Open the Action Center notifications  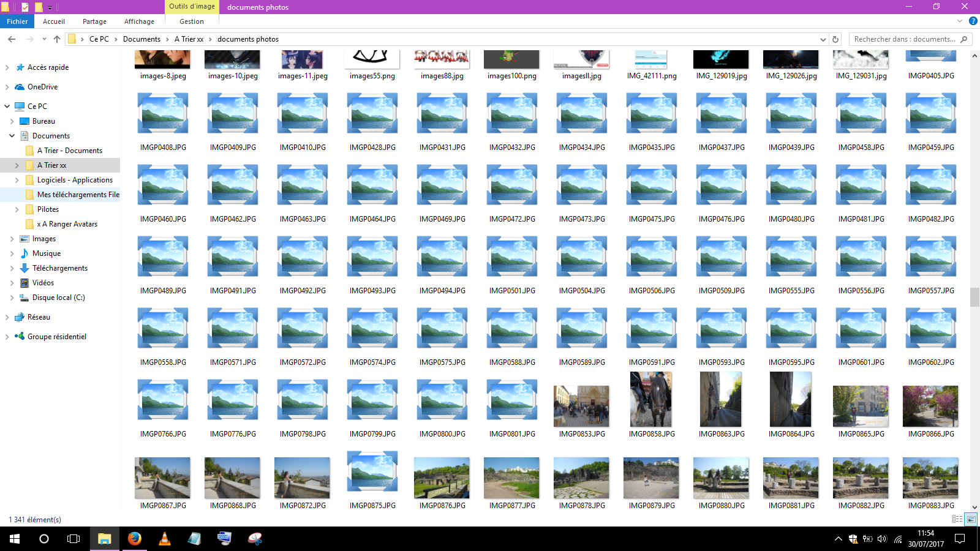[960, 539]
